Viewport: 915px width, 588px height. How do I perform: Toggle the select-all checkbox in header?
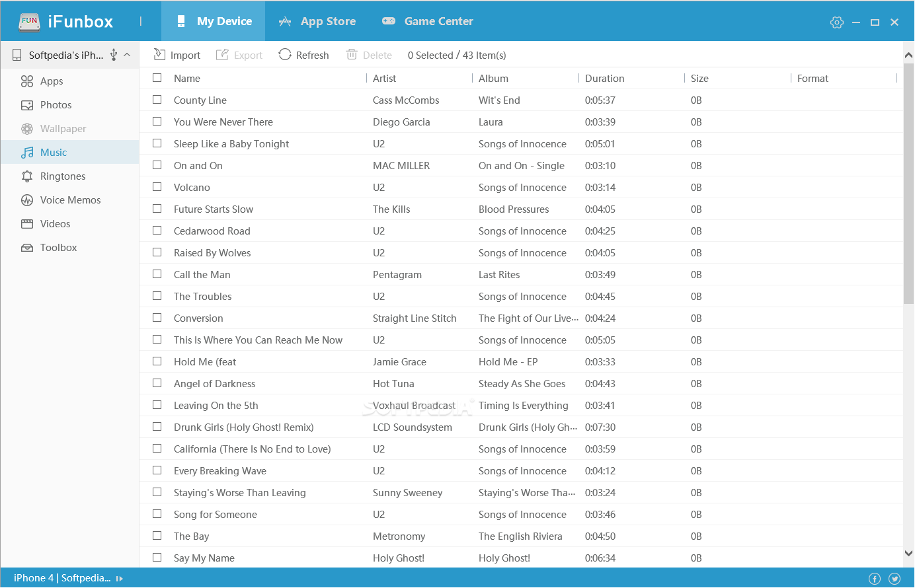point(157,78)
